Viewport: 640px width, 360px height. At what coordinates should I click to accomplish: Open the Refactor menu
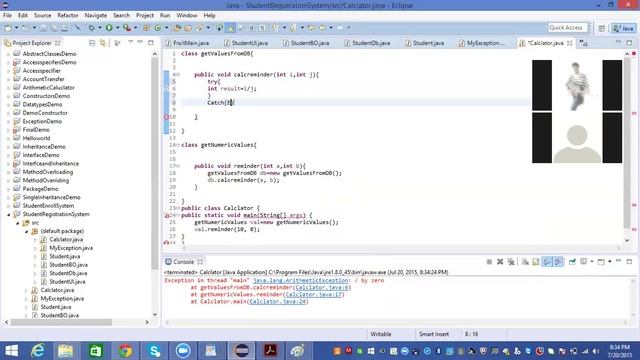click(68, 16)
